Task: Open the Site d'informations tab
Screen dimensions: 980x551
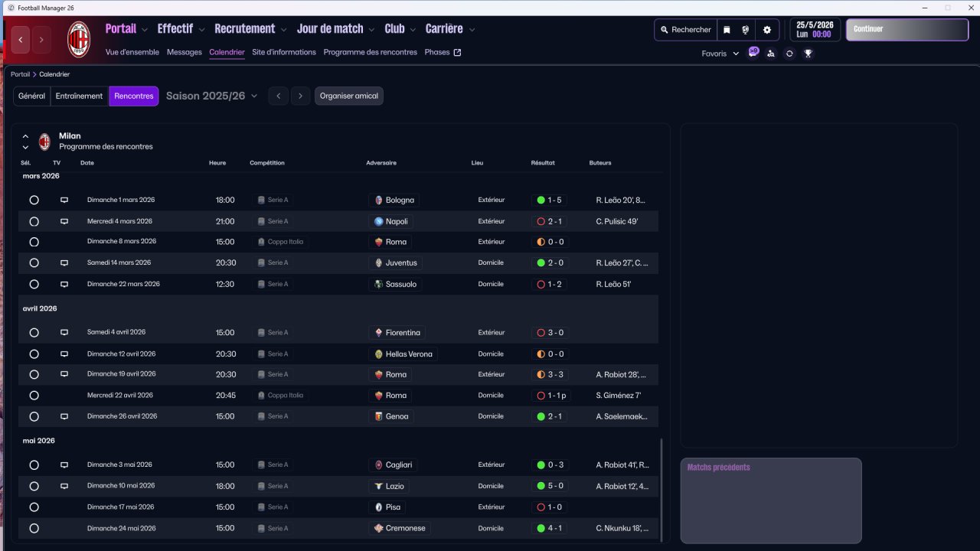Action: point(284,52)
